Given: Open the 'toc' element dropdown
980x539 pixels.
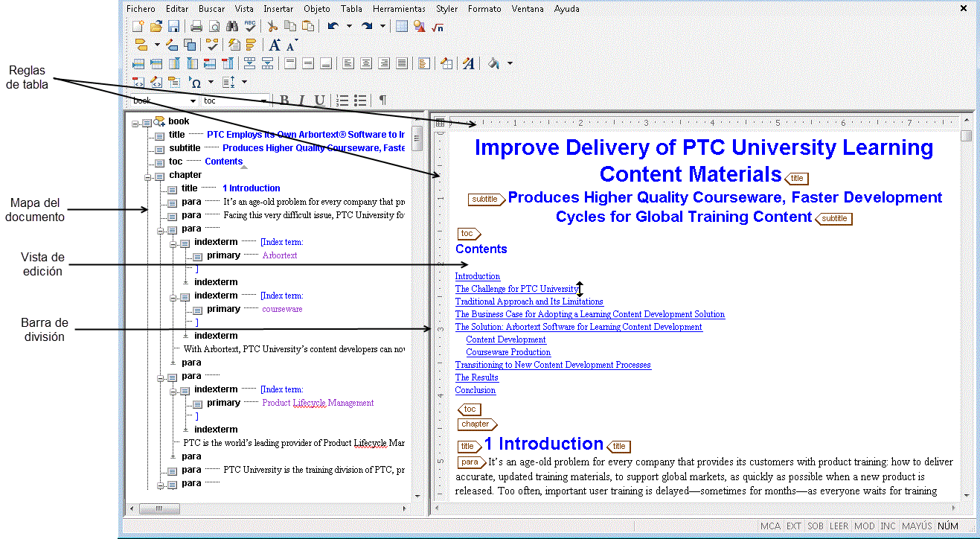Looking at the screenshot, I should pyautogui.click(x=263, y=101).
